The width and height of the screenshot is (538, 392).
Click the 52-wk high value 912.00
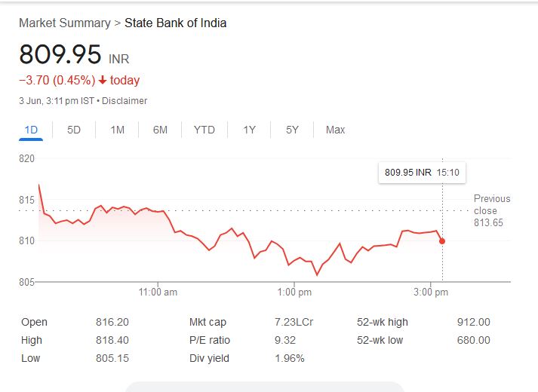coord(474,322)
